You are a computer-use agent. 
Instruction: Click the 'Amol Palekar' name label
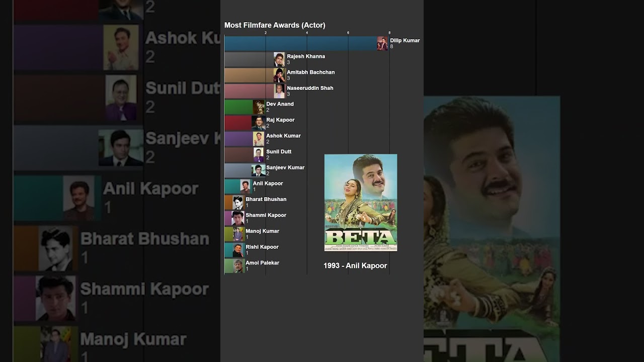(x=262, y=263)
